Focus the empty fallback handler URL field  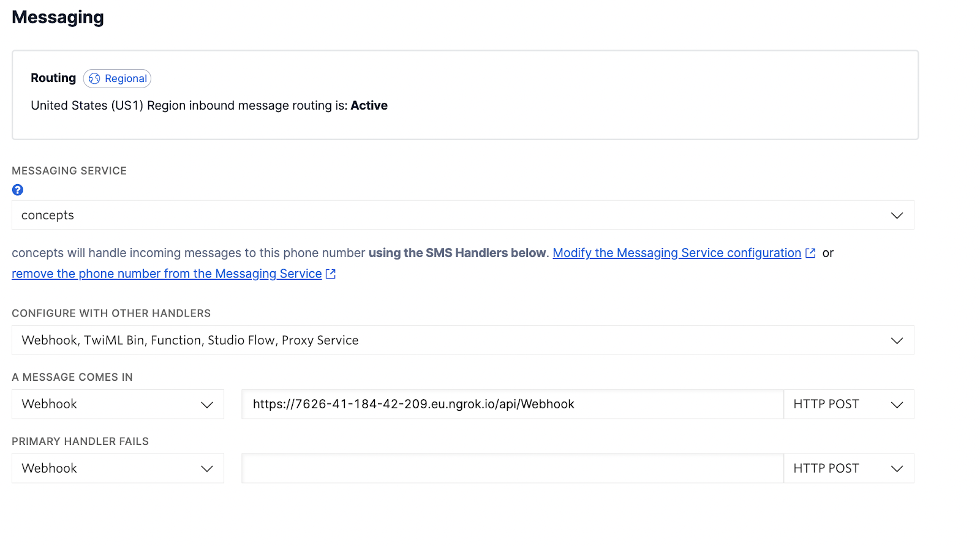(x=512, y=468)
